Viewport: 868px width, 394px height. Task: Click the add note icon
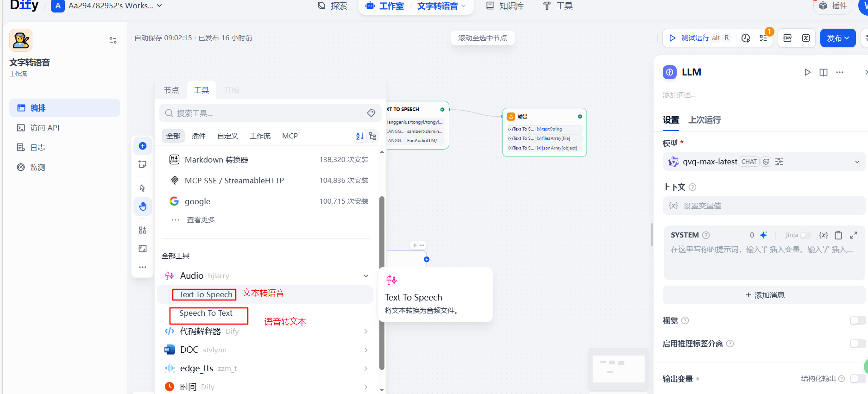(x=143, y=164)
